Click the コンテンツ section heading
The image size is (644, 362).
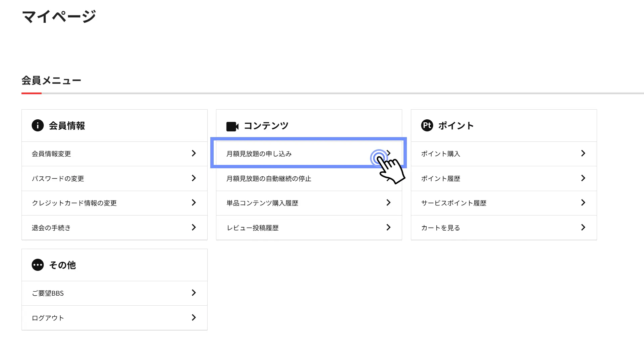coord(266,126)
